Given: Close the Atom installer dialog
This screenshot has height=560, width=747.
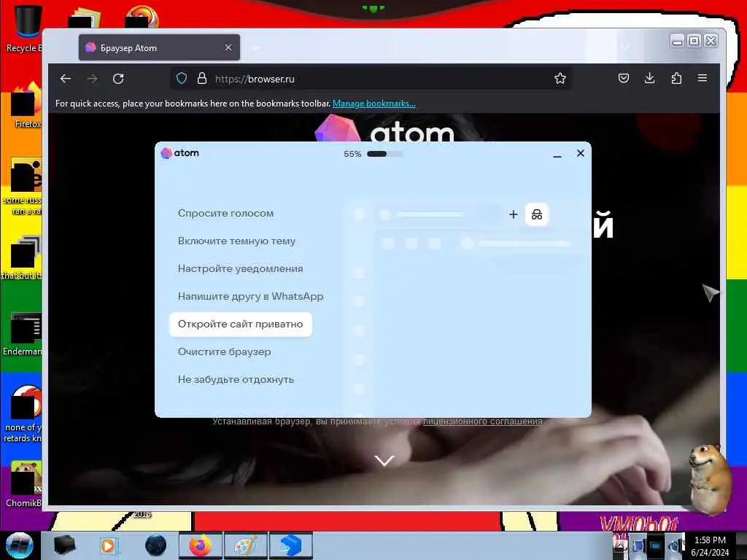Looking at the screenshot, I should (580, 153).
